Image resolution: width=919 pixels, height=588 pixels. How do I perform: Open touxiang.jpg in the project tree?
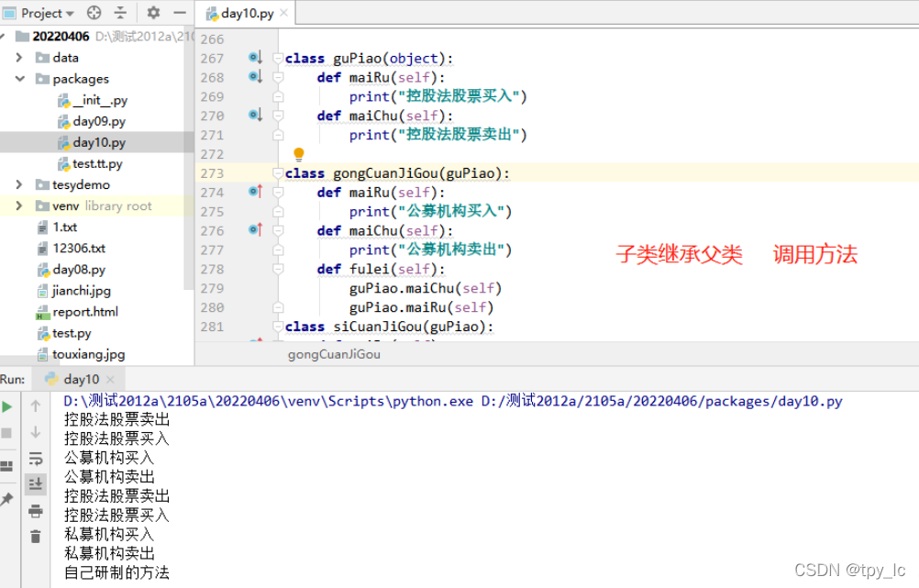pos(88,354)
